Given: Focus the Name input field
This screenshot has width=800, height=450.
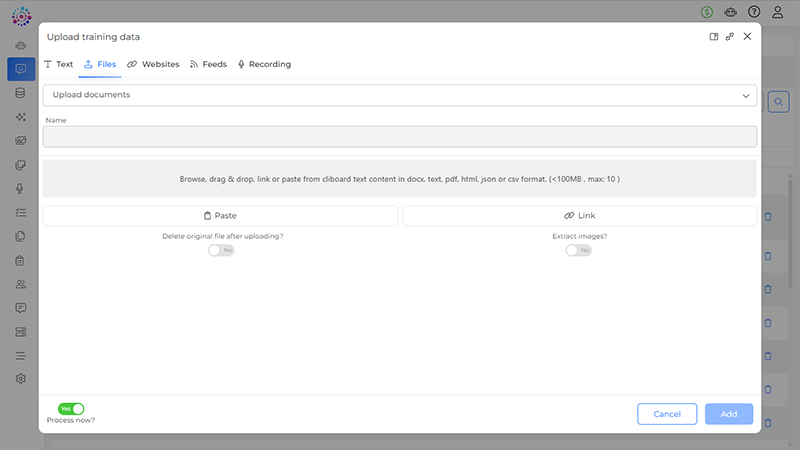Looking at the screenshot, I should click(x=399, y=137).
